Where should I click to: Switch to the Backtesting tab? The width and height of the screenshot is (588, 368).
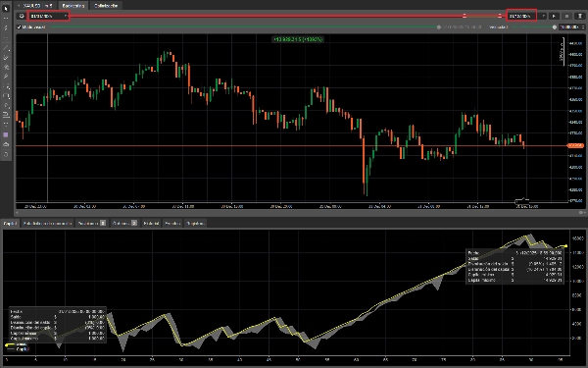[x=73, y=6]
